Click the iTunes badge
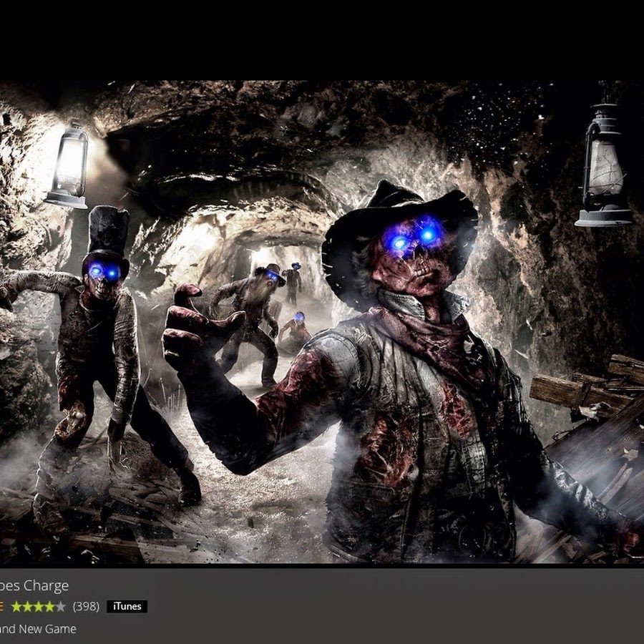Viewport: 644px width, 644px height. (127, 606)
